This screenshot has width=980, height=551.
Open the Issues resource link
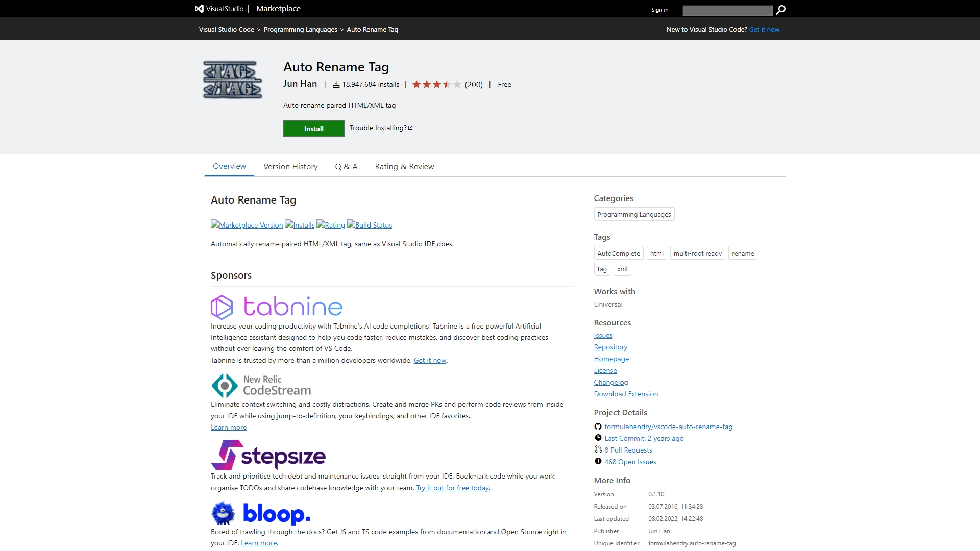click(603, 336)
